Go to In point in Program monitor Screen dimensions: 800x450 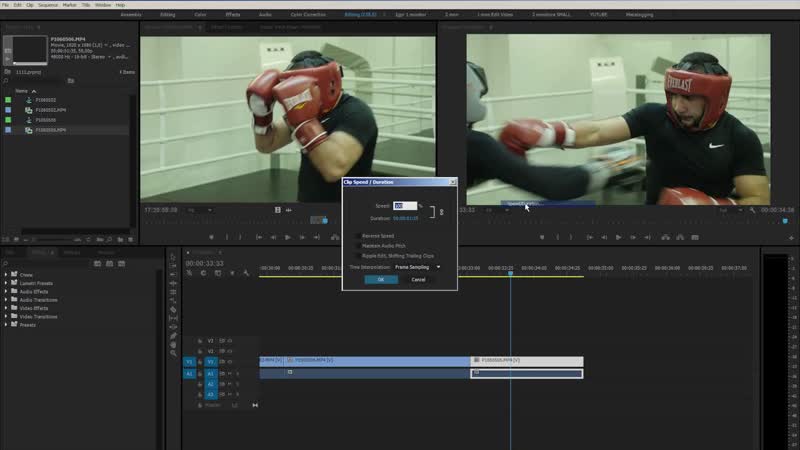coord(590,237)
